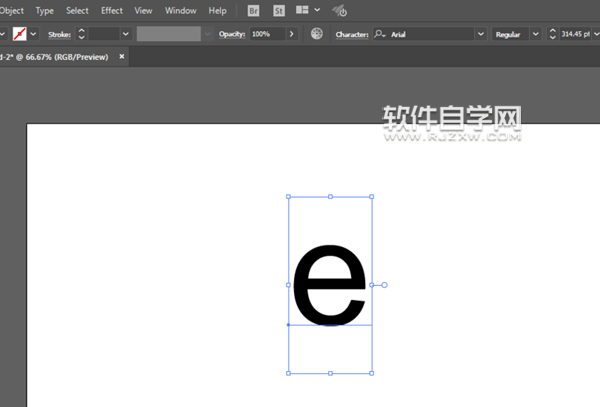Open the Opacity panel link
The height and width of the screenshot is (407, 600).
click(232, 34)
